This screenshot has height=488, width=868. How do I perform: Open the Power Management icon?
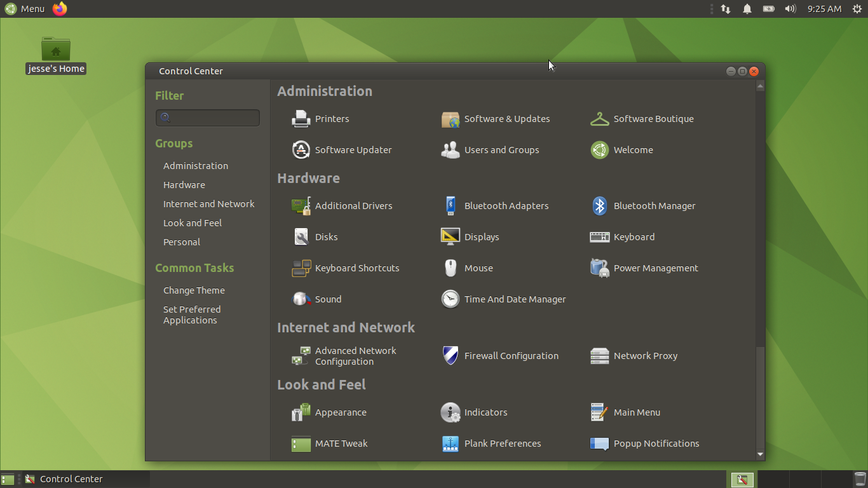point(600,268)
